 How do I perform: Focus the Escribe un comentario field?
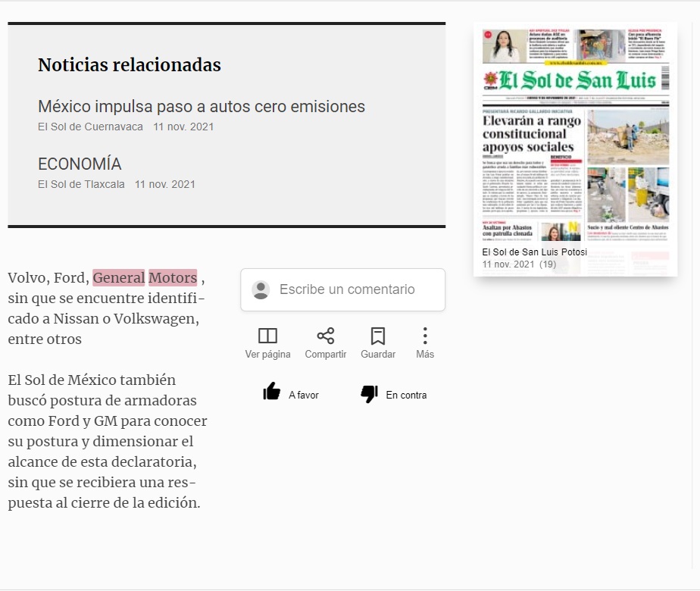pyautogui.click(x=343, y=289)
